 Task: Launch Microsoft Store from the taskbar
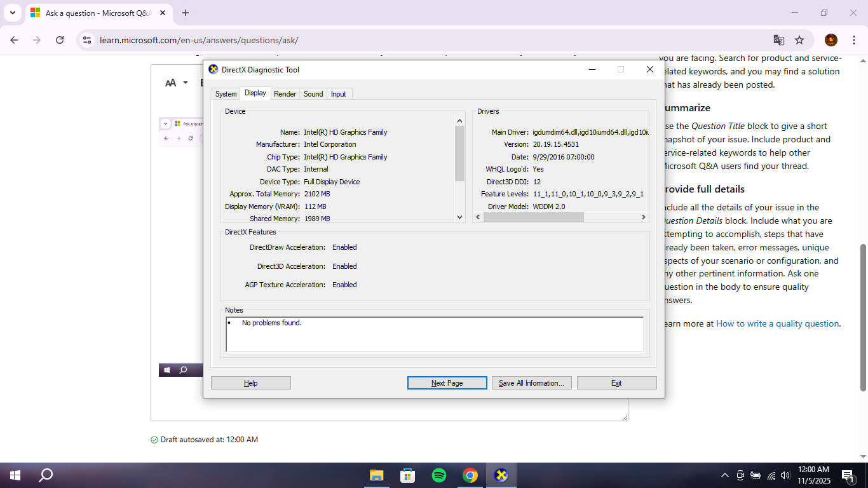407,475
